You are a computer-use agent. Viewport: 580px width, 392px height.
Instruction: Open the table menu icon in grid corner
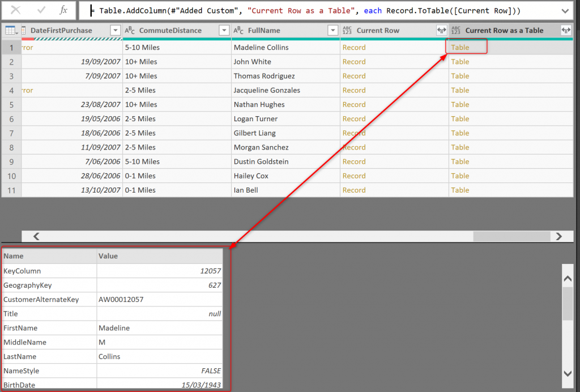point(11,31)
